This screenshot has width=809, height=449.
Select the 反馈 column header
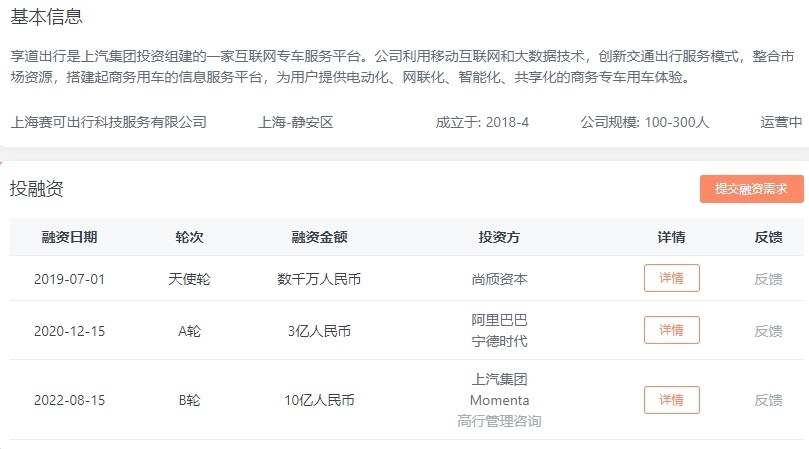[768, 237]
